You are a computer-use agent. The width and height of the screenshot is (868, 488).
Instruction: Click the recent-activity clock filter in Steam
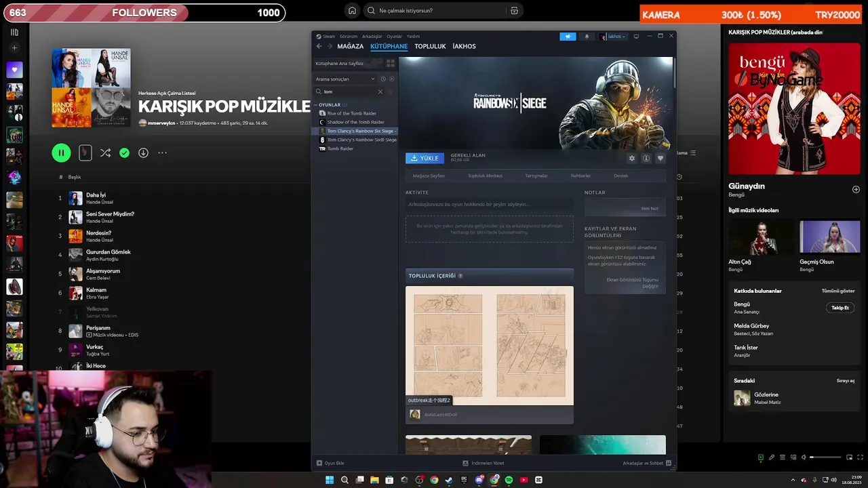(383, 79)
